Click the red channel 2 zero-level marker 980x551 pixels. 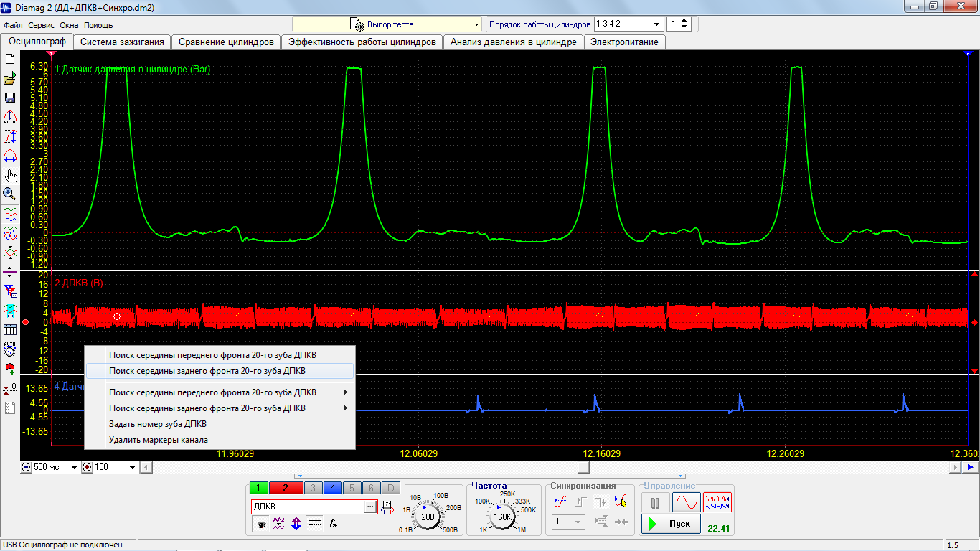[x=26, y=322]
